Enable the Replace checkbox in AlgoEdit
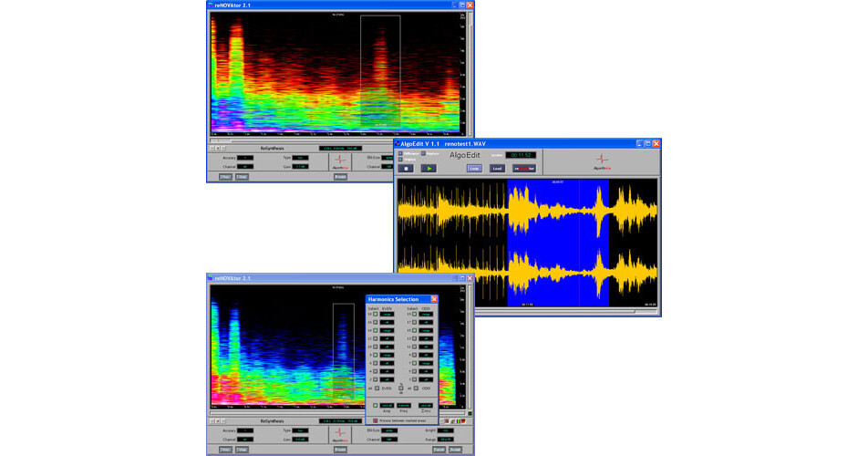Image resolution: width=868 pixels, height=456 pixels. (423, 153)
